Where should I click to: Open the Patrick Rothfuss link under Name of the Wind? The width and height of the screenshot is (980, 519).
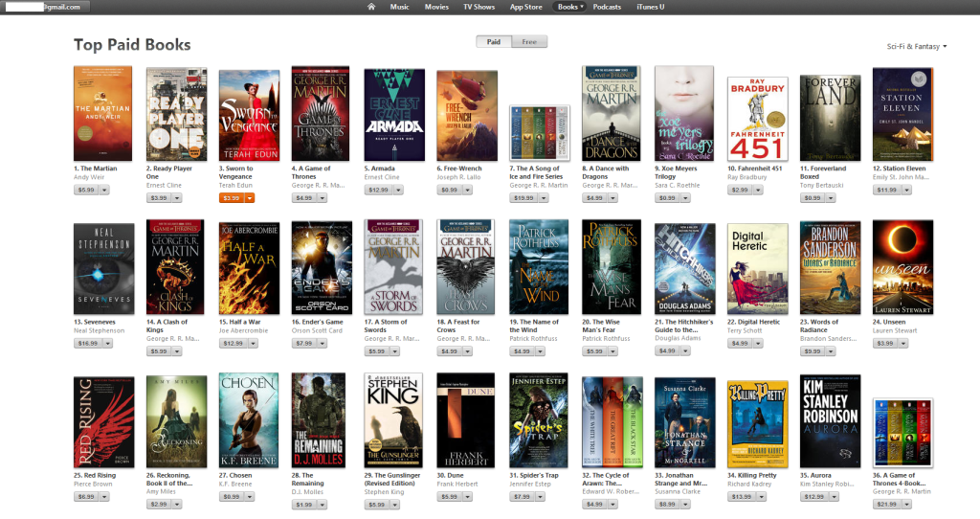pos(533,338)
